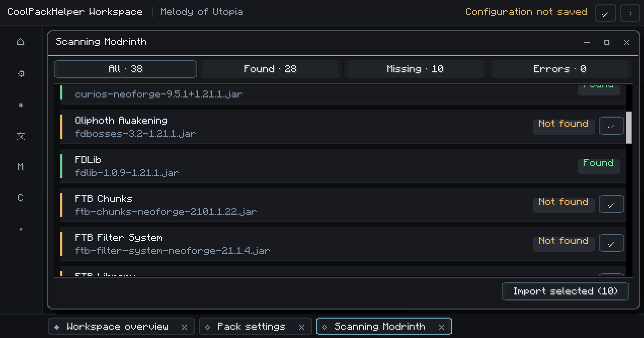Image resolution: width=644 pixels, height=338 pixels.
Task: Toggle the FTB Chunks checkbox
Action: [611, 204]
